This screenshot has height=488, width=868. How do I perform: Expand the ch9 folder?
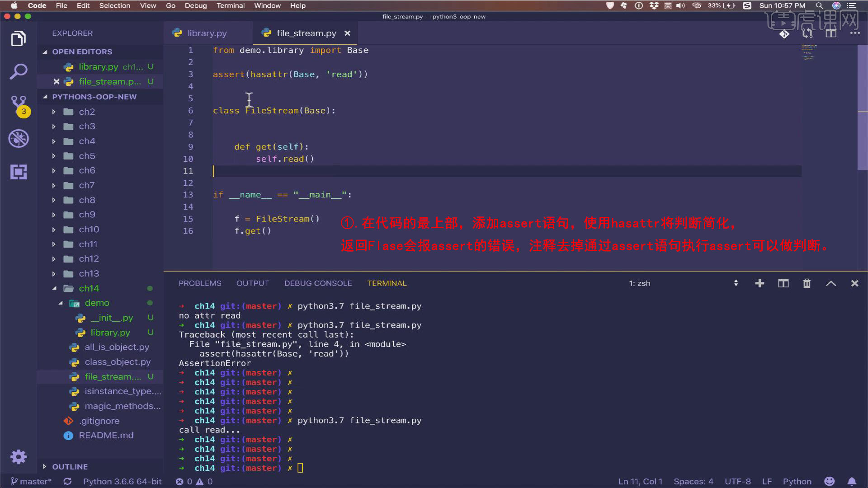pyautogui.click(x=54, y=215)
